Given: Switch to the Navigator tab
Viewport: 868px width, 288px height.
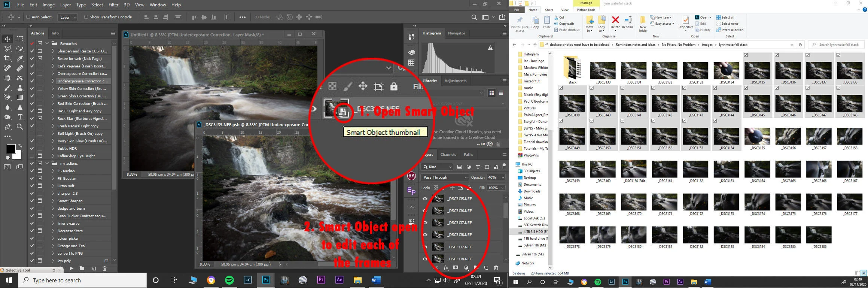Looking at the screenshot, I should 457,33.
